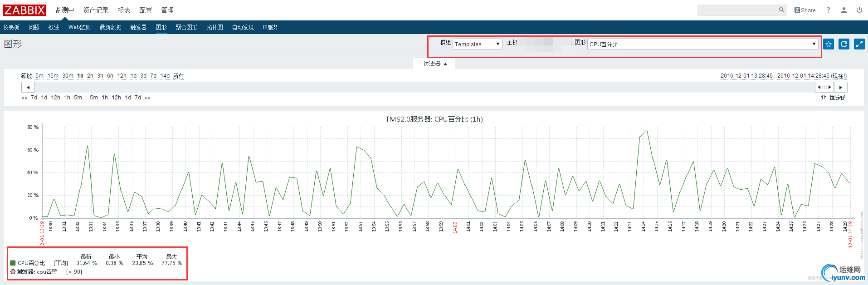Click the timeline scrollbar handle
This screenshot has height=285, width=868.
click(x=824, y=87)
